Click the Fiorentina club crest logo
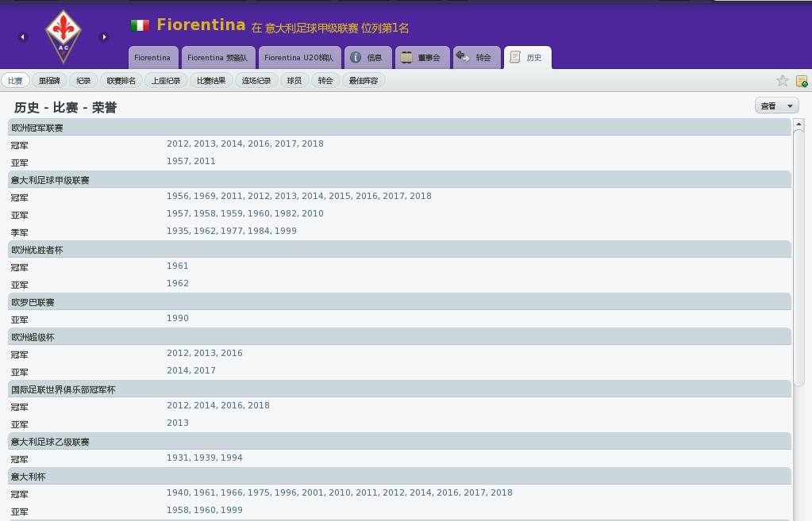The image size is (812, 521). [63, 36]
